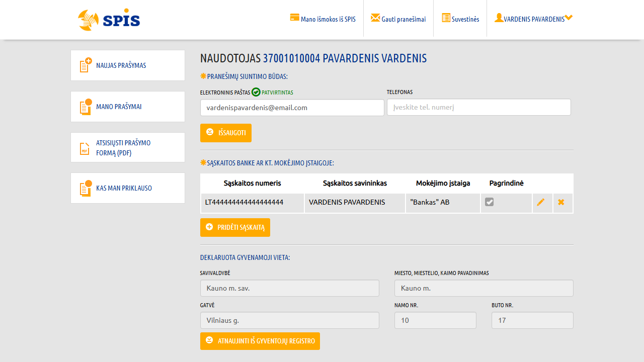Click the green Patvirtintas checkmark icon
This screenshot has width=644, height=362.
256,92
